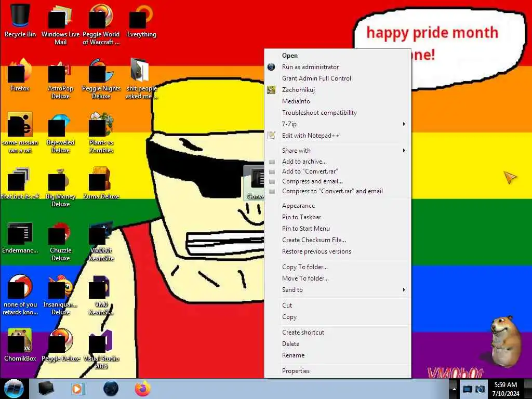Open Firefox from the taskbar

coord(142,389)
